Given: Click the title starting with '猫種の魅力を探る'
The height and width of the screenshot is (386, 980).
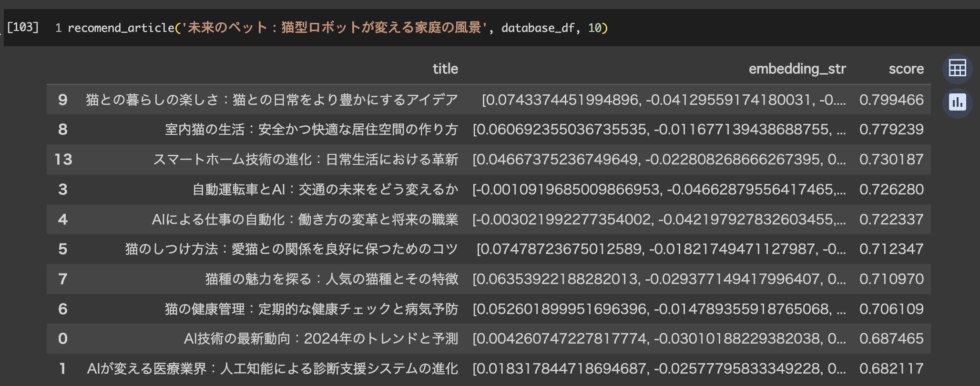Looking at the screenshot, I should 332,279.
